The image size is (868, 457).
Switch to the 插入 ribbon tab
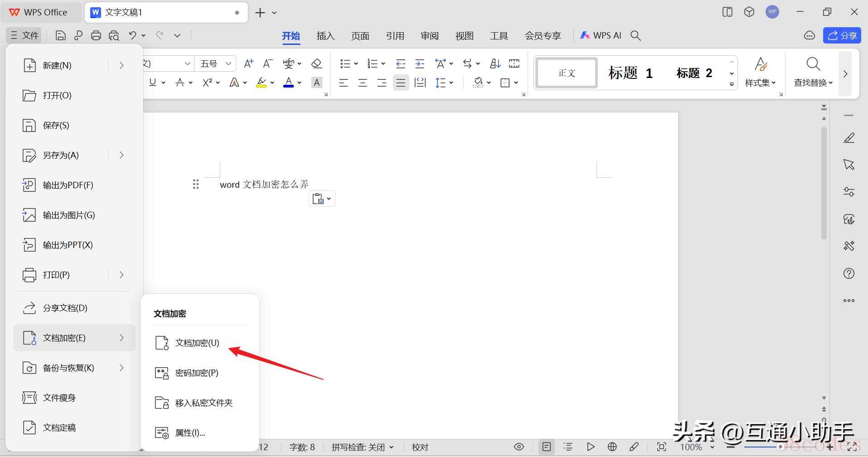(325, 36)
